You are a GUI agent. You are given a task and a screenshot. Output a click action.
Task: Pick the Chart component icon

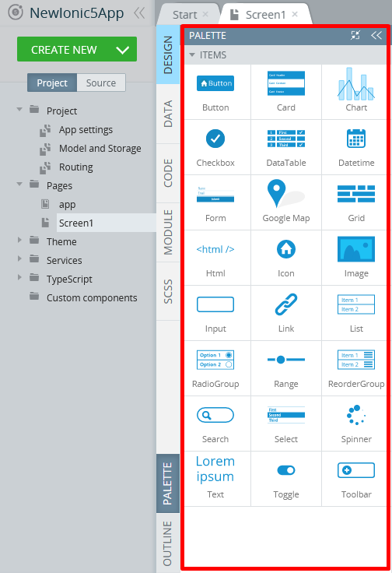(356, 92)
